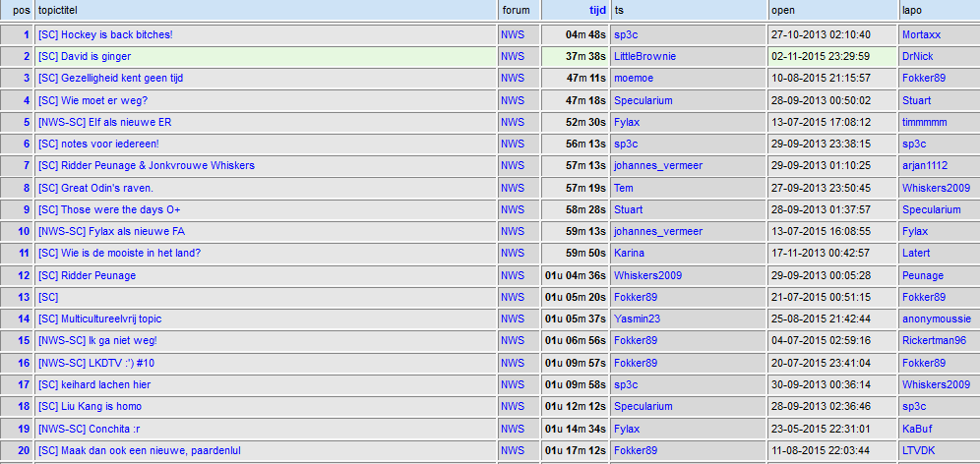Open last poster arjan1112 profile

pos(924,166)
